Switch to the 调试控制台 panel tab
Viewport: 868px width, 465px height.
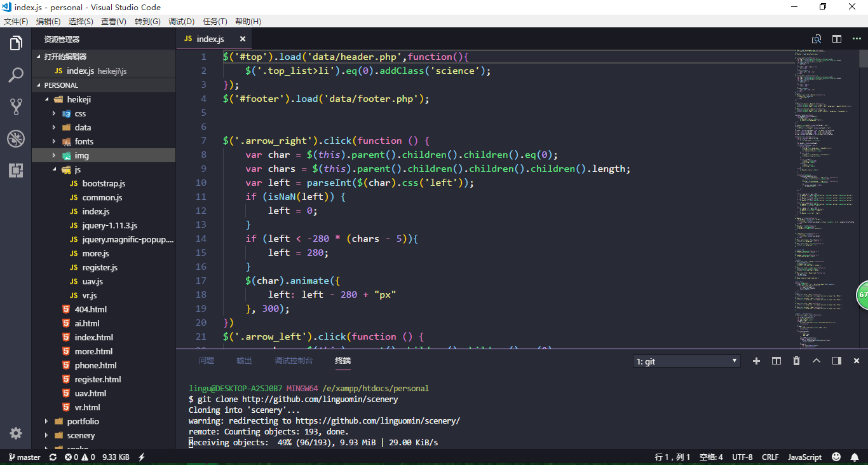(x=294, y=361)
